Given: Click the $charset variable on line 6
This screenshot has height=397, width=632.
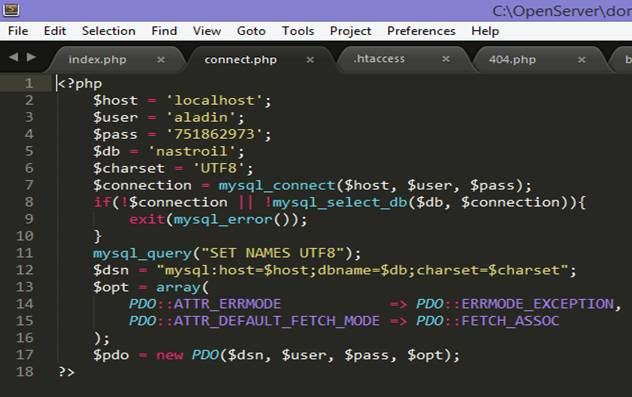Looking at the screenshot, I should point(129,168).
